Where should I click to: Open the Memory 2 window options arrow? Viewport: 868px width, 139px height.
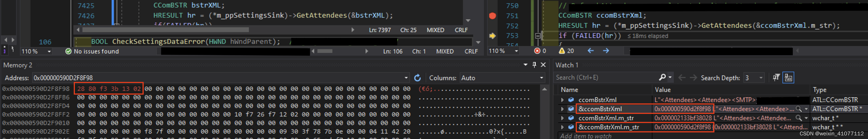525,65
